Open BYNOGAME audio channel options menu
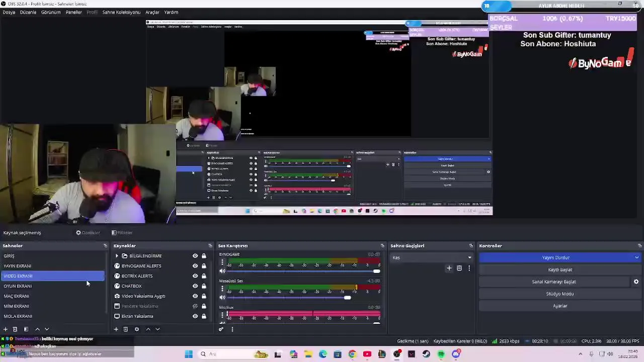644x362 pixels. tap(222, 262)
